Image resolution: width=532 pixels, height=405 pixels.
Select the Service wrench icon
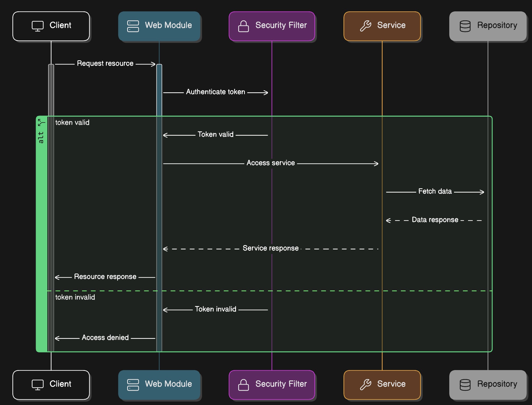click(x=365, y=25)
